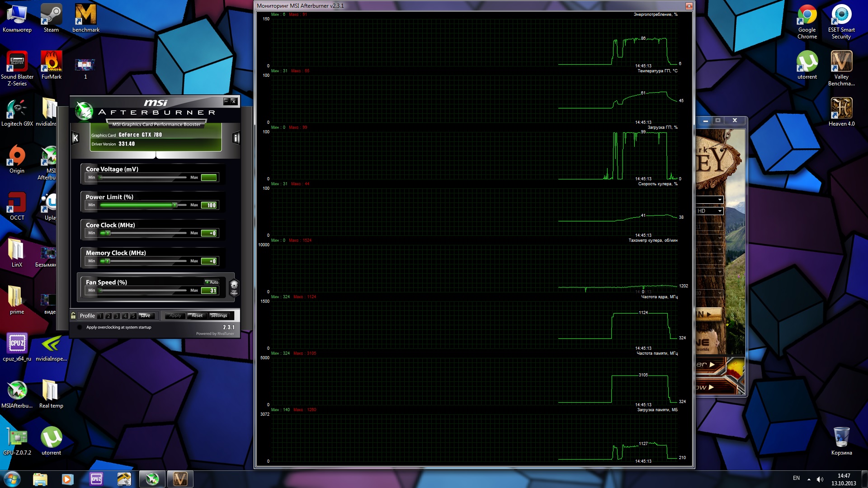Click the EN language indicator

[x=796, y=478]
